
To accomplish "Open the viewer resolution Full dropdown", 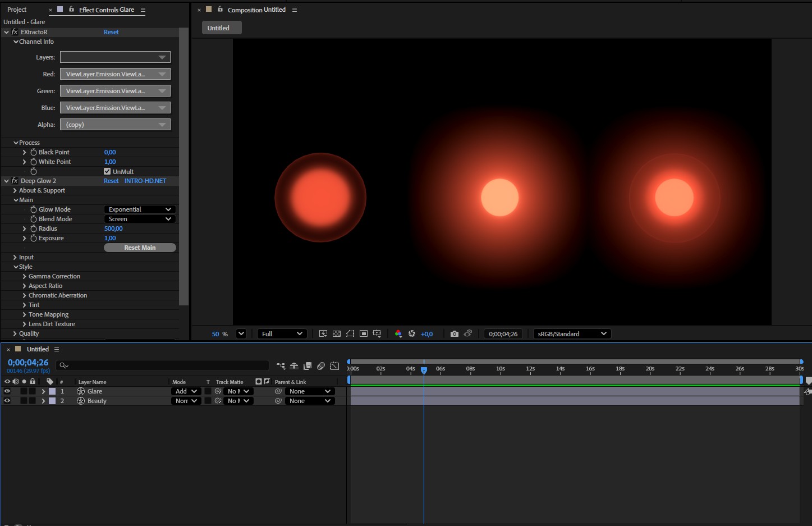I will 282,334.
